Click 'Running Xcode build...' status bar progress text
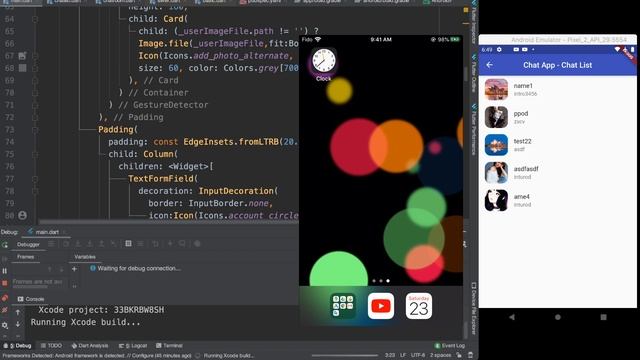The width and height of the screenshot is (640, 360). [229, 356]
